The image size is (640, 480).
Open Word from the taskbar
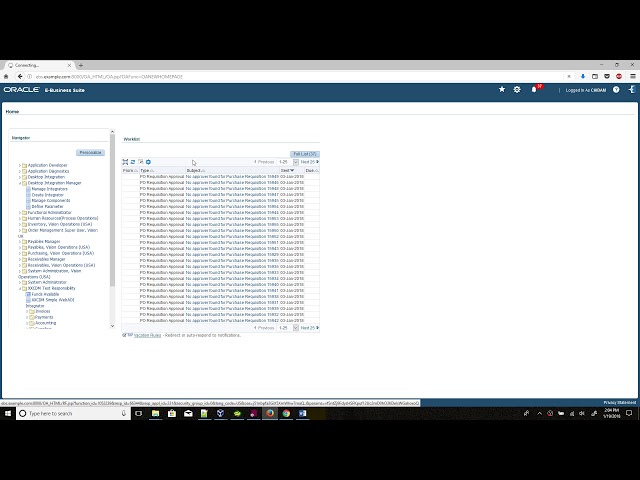tap(302, 413)
